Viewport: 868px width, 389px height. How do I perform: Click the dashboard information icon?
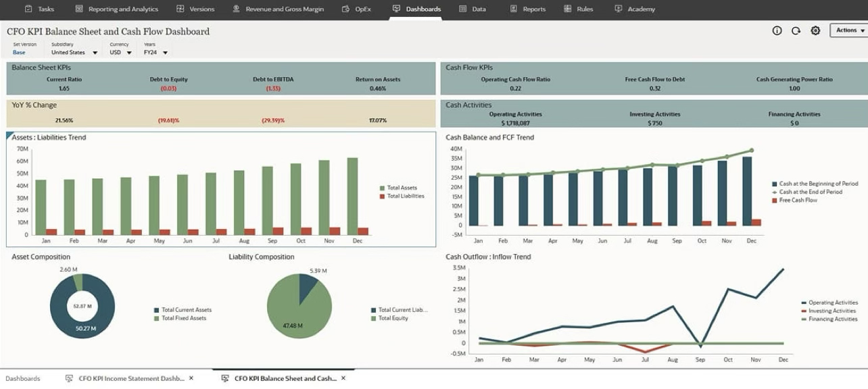(x=777, y=30)
